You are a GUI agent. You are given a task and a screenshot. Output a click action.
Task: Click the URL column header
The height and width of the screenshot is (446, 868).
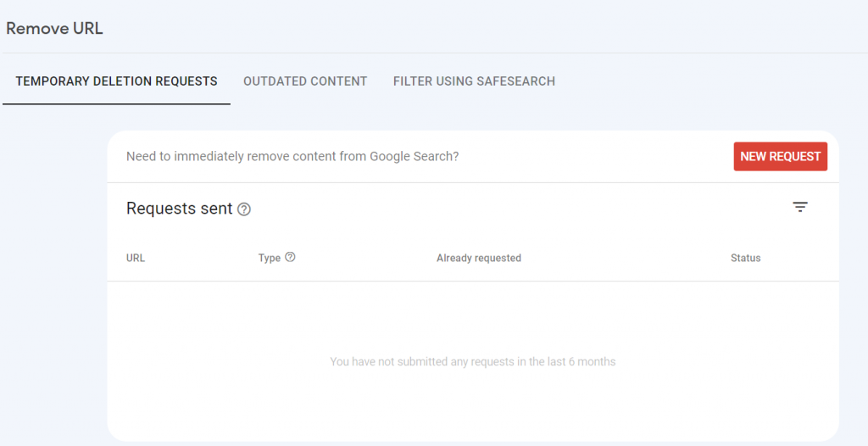(x=136, y=258)
